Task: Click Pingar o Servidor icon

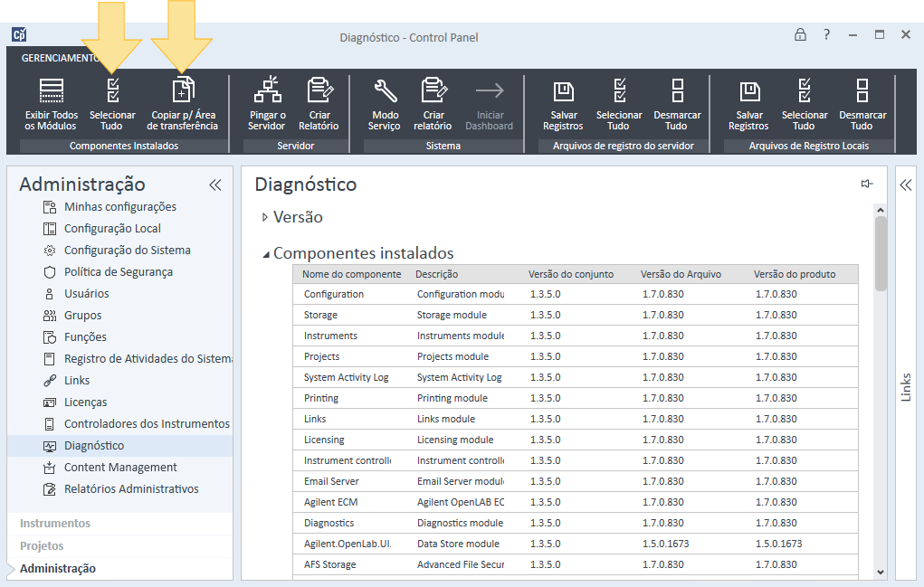Action: click(x=268, y=90)
